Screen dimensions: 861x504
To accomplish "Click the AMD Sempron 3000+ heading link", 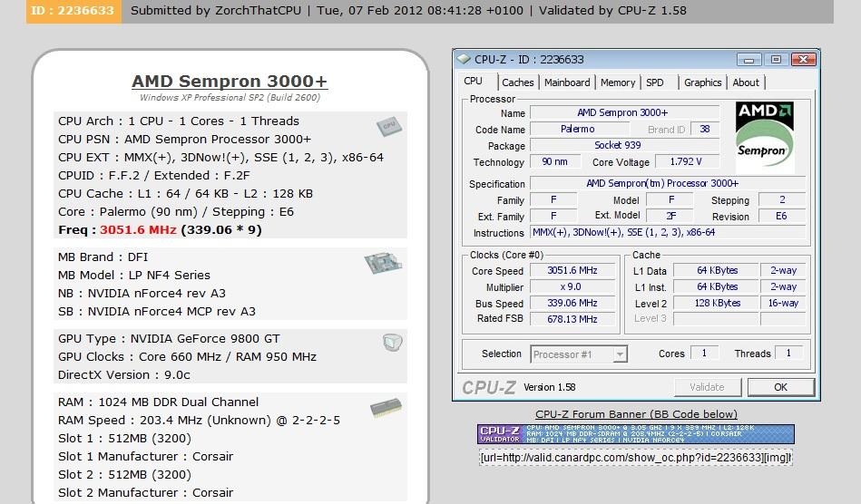I will [230, 82].
